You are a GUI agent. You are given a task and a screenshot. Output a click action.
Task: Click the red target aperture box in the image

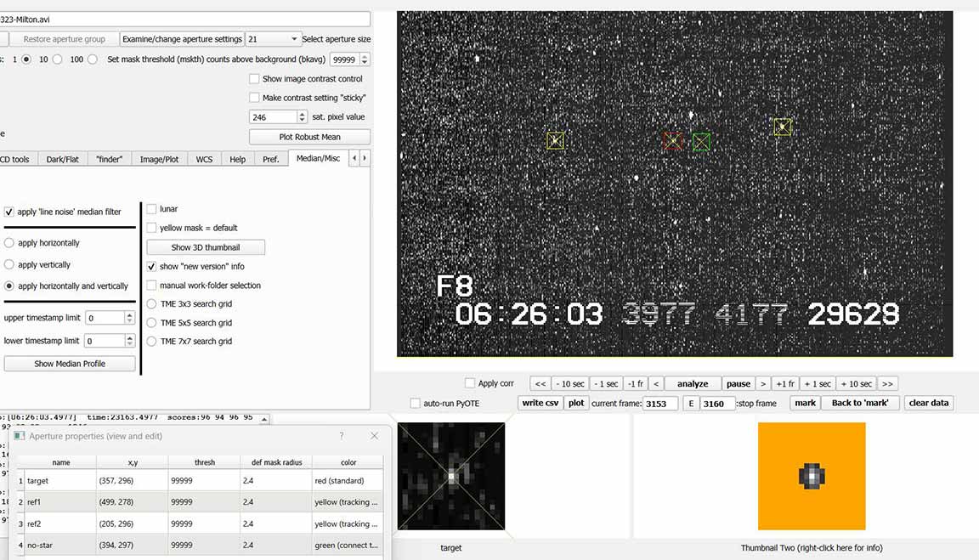click(672, 141)
